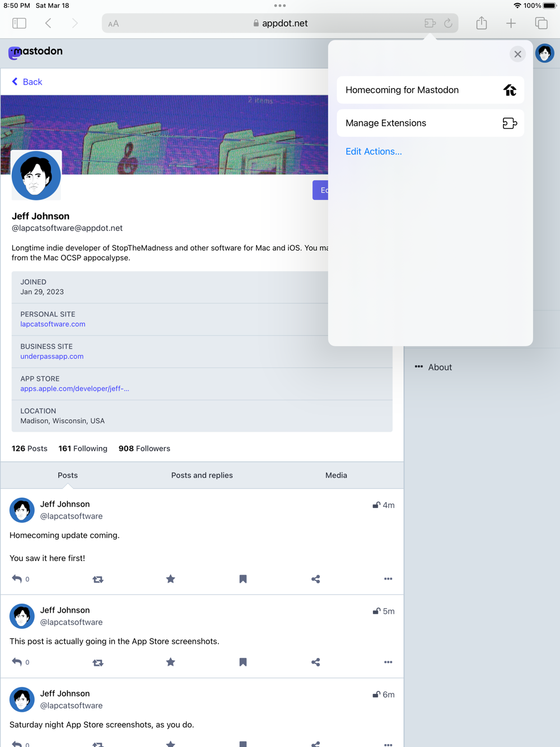The image size is (560, 747).
Task: View 126 Posts count
Action: (x=30, y=449)
